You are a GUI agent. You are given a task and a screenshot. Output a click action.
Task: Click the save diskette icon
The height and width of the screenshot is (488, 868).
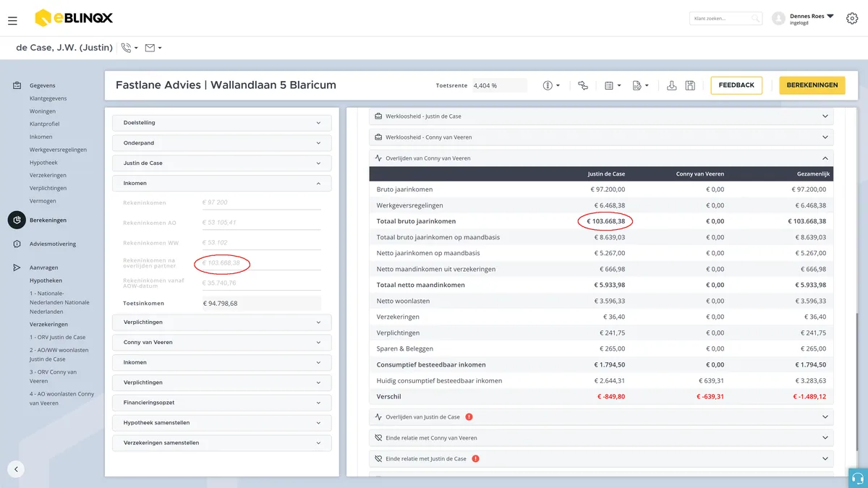click(690, 85)
